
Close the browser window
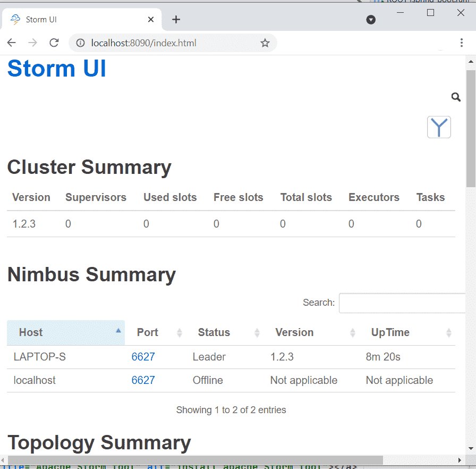point(461,13)
